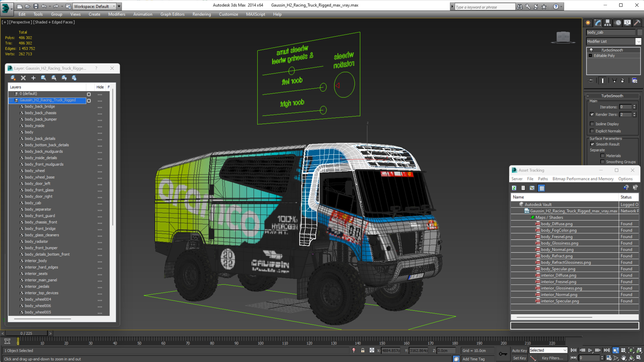The width and height of the screenshot is (644, 362).
Task: Click the Open File folder icon
Action: (x=28, y=6)
